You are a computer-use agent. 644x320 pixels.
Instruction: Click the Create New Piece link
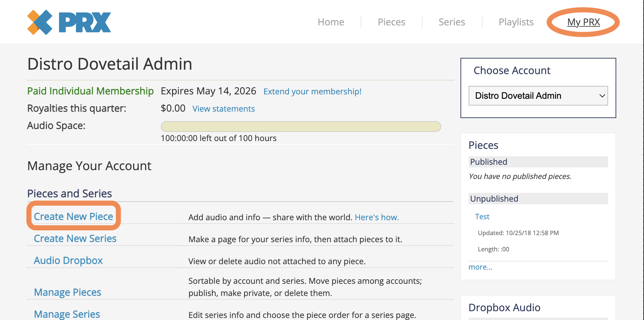[x=73, y=216]
